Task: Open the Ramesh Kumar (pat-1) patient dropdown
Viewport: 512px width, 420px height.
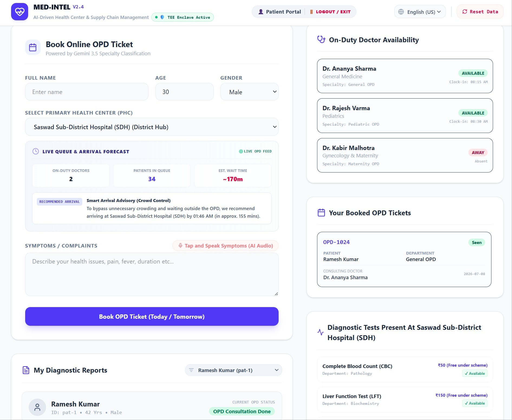Action: click(x=233, y=370)
